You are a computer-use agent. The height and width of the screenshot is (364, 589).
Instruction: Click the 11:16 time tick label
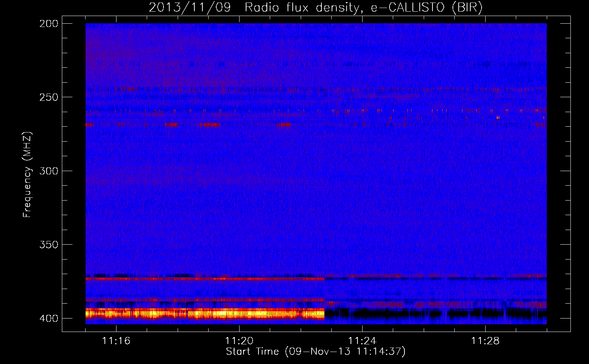[x=116, y=341]
